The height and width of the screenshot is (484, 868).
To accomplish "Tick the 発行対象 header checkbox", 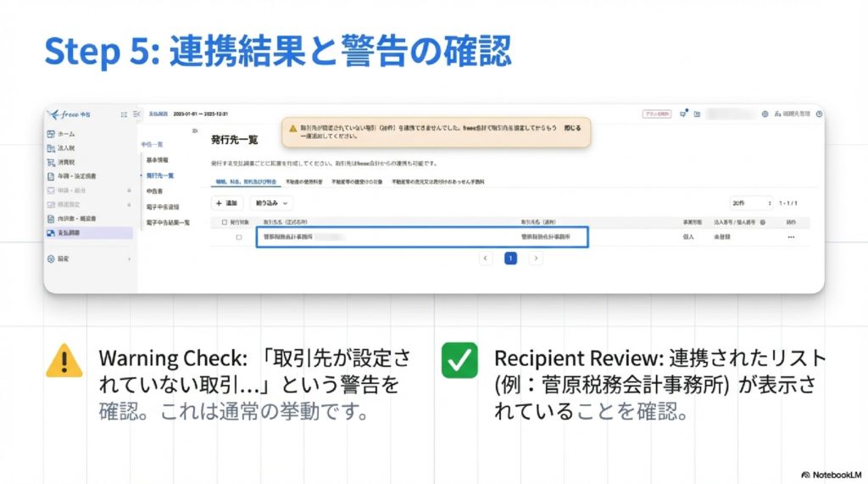I will tap(224, 223).
